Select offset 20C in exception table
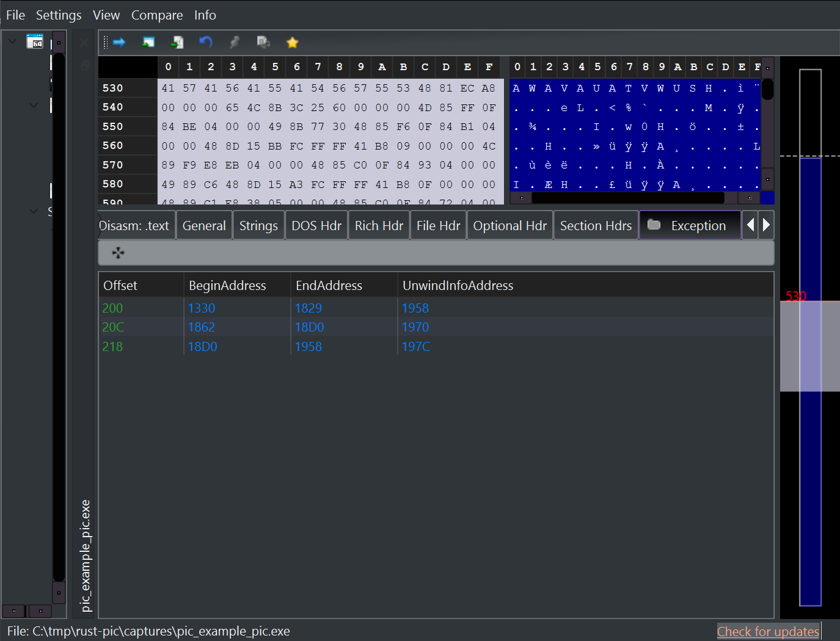840x641 pixels. (113, 327)
